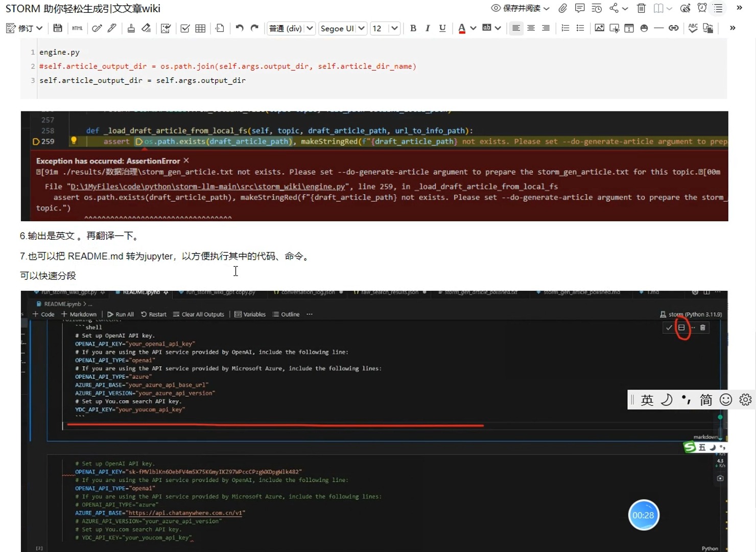Expand the share options arrow

pyautogui.click(x=625, y=8)
